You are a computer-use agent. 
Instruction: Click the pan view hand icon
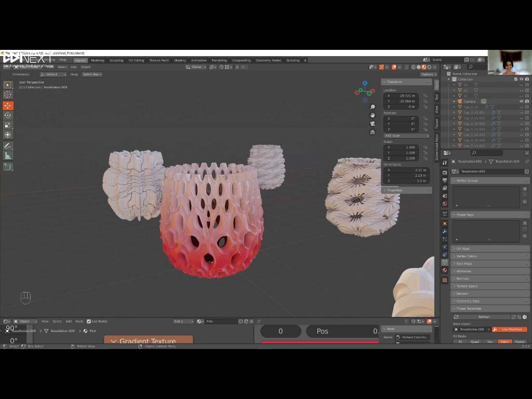point(373,115)
